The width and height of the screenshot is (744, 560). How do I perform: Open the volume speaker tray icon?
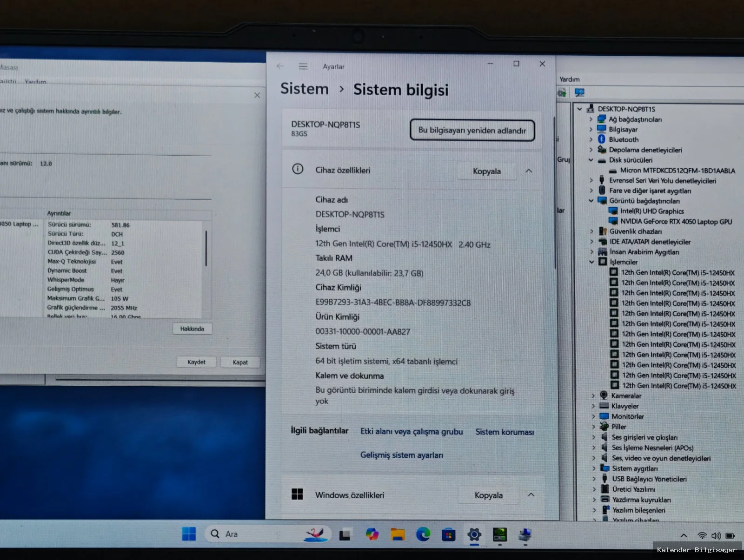[716, 536]
